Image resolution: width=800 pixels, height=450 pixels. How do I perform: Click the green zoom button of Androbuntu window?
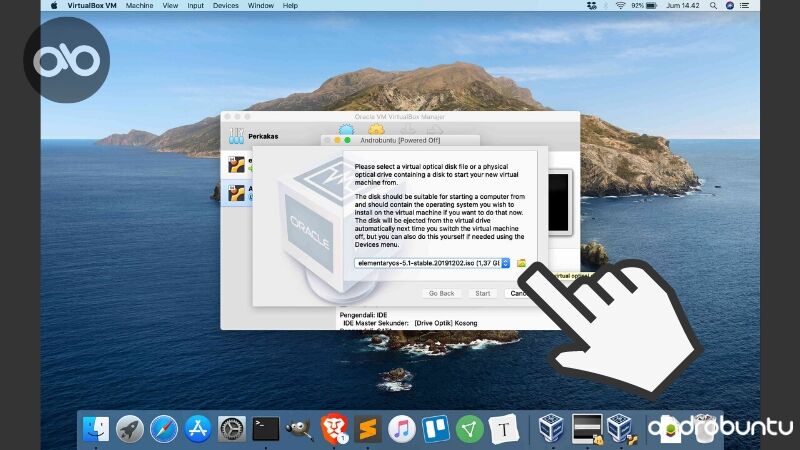click(x=347, y=140)
